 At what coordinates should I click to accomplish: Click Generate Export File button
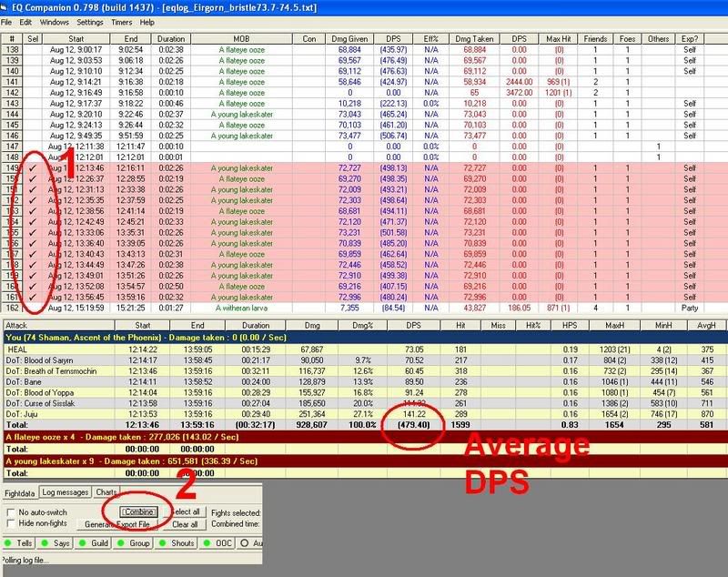click(x=117, y=524)
